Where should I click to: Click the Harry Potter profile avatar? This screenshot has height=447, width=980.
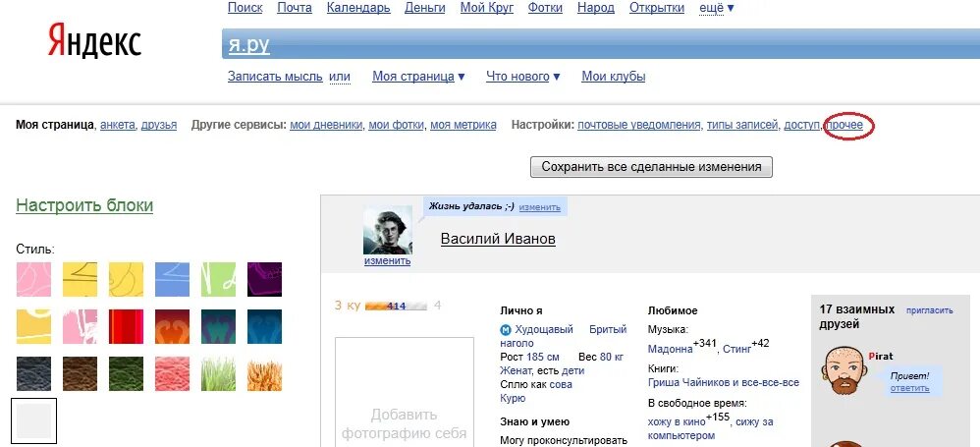388,230
